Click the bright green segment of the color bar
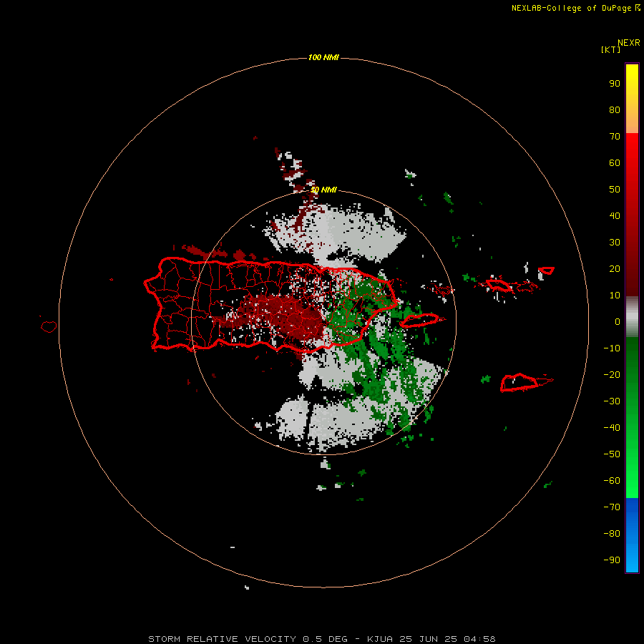Viewport: 644px width, 644px height. click(x=632, y=417)
